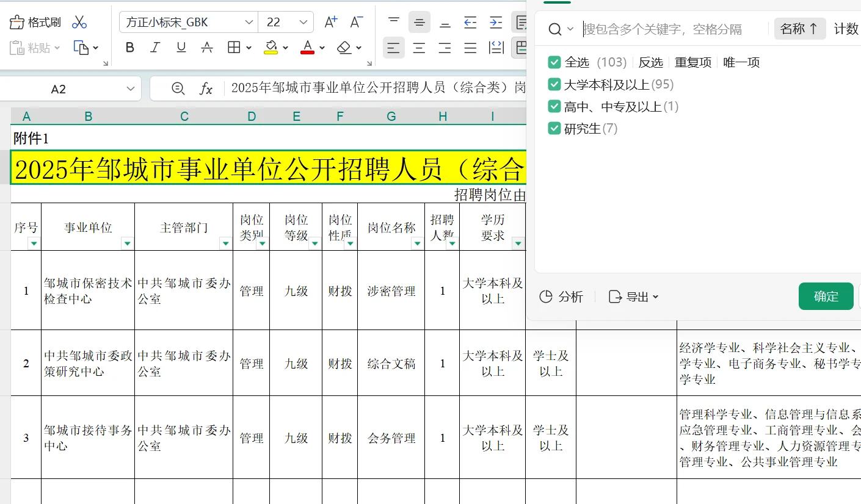
Task: Open the 导出 export dropdown
Action: pyautogui.click(x=634, y=297)
